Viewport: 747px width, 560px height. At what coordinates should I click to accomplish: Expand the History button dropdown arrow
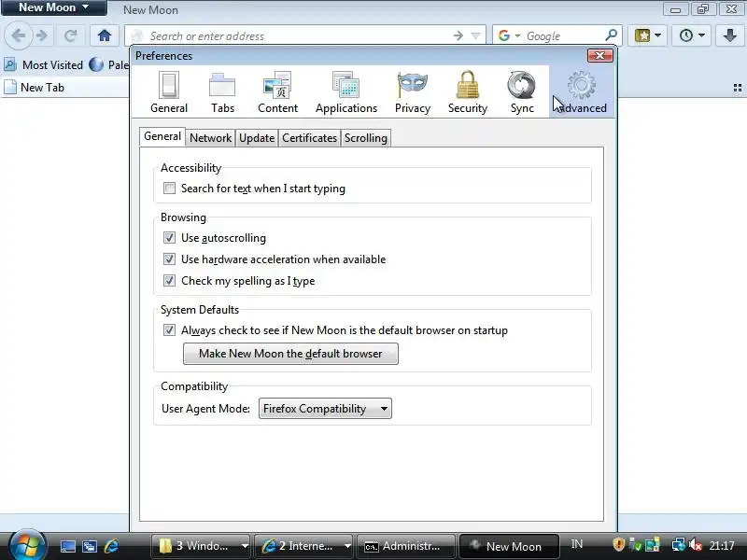701,35
